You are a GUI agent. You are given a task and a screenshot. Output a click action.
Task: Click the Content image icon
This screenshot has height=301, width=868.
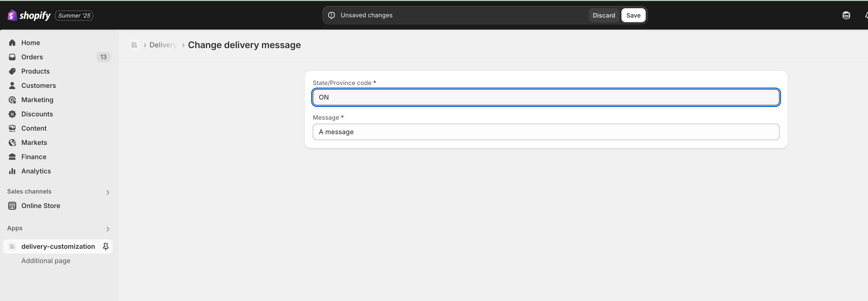tap(12, 128)
